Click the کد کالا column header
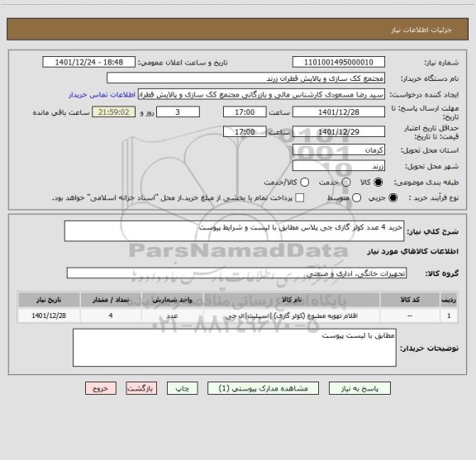Viewport: 476px width, 460px height. click(x=410, y=300)
